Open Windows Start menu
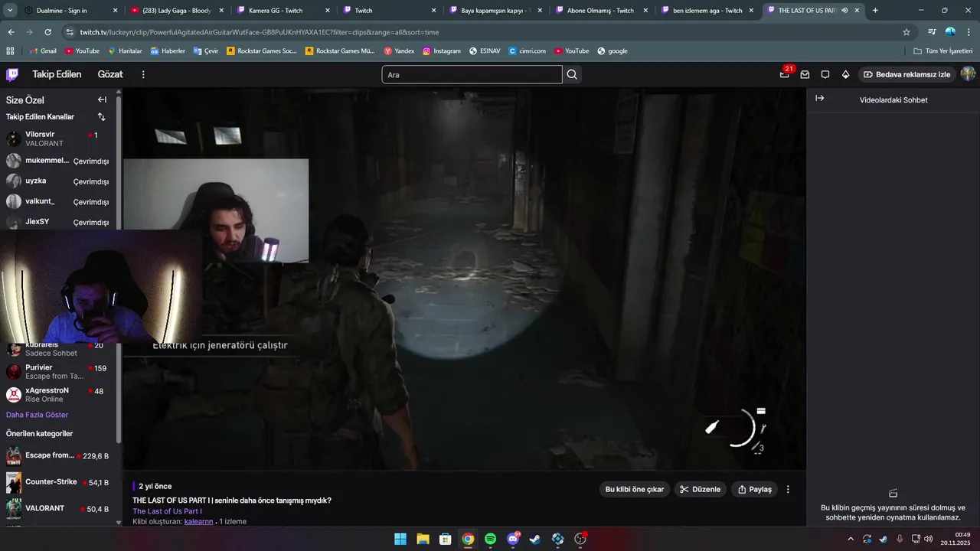Screen dimensions: 980x551 [x=400, y=539]
